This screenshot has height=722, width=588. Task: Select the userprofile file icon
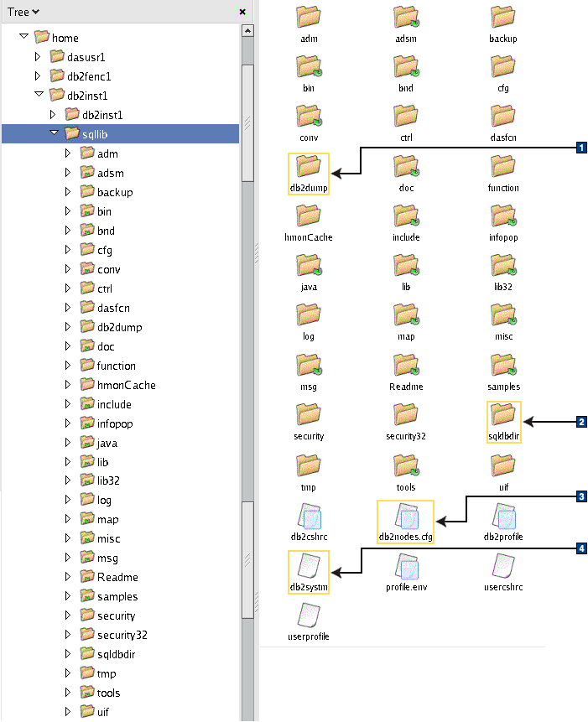tap(309, 616)
